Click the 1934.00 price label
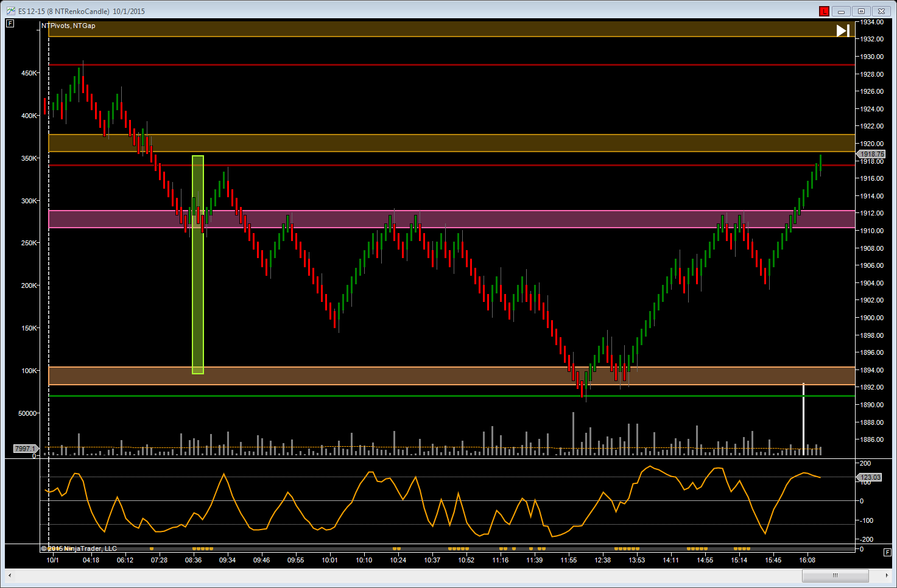 coord(871,22)
